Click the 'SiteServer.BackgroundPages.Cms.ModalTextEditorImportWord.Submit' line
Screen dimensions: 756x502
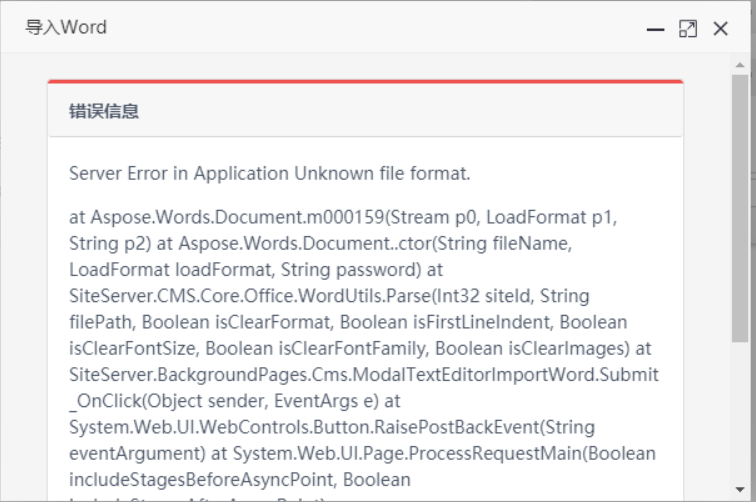pos(364,375)
